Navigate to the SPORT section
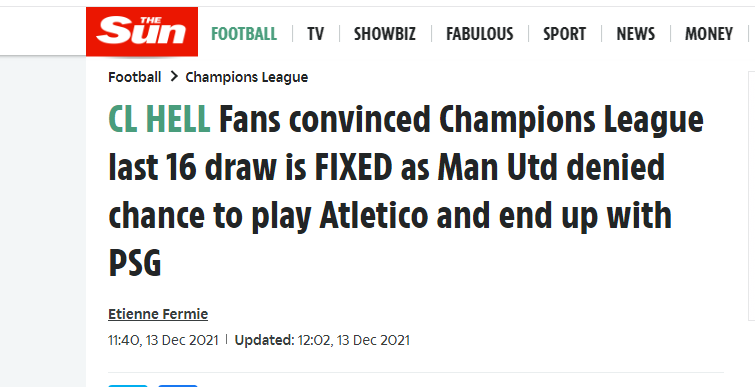 (564, 34)
